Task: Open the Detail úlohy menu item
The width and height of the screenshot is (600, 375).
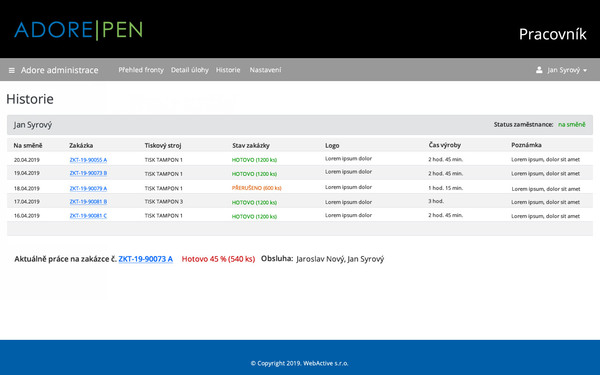Action: (190, 70)
